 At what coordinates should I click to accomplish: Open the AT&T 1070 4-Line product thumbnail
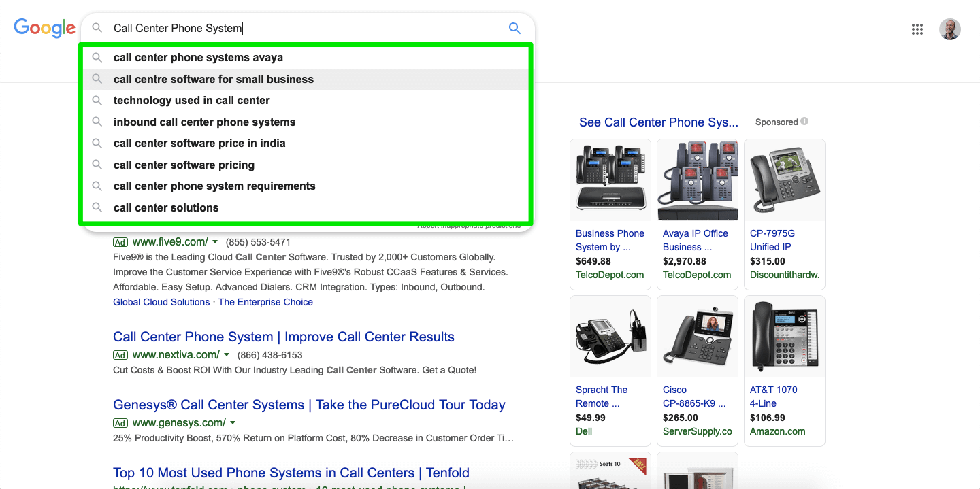click(x=784, y=337)
